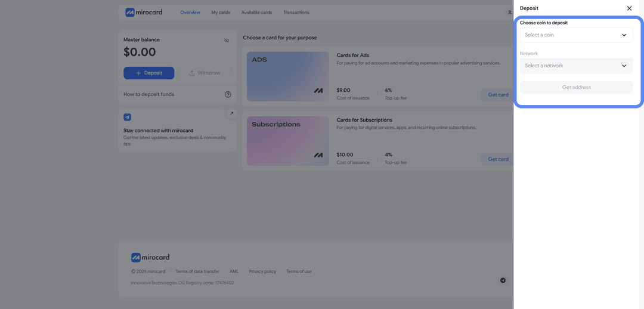This screenshot has width=644, height=309.
Task: Open the Terms of use link
Action: 299,271
